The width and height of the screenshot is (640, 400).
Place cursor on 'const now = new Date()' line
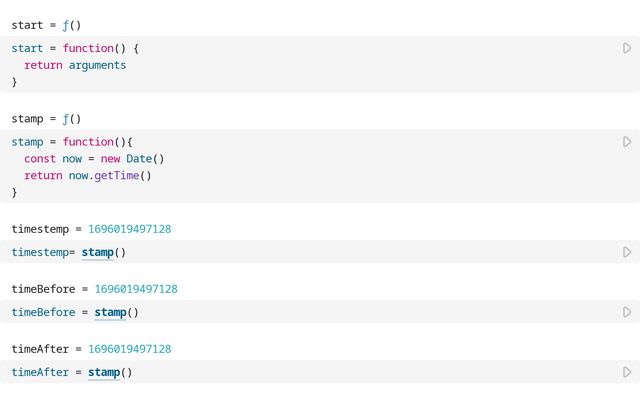pos(94,159)
